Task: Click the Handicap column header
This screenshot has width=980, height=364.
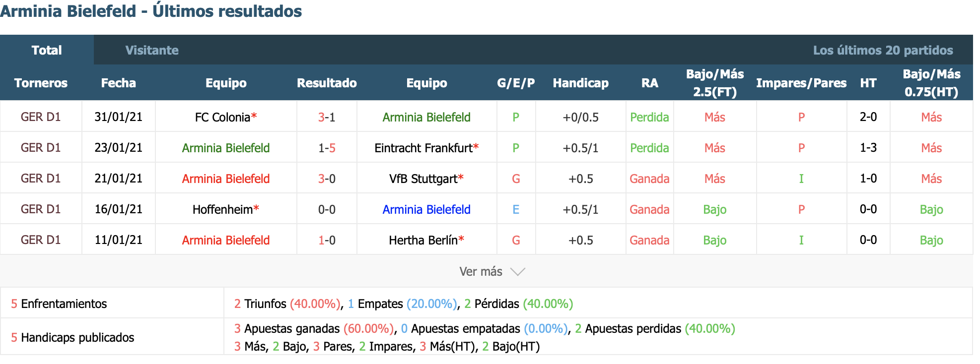Action: pos(580,83)
